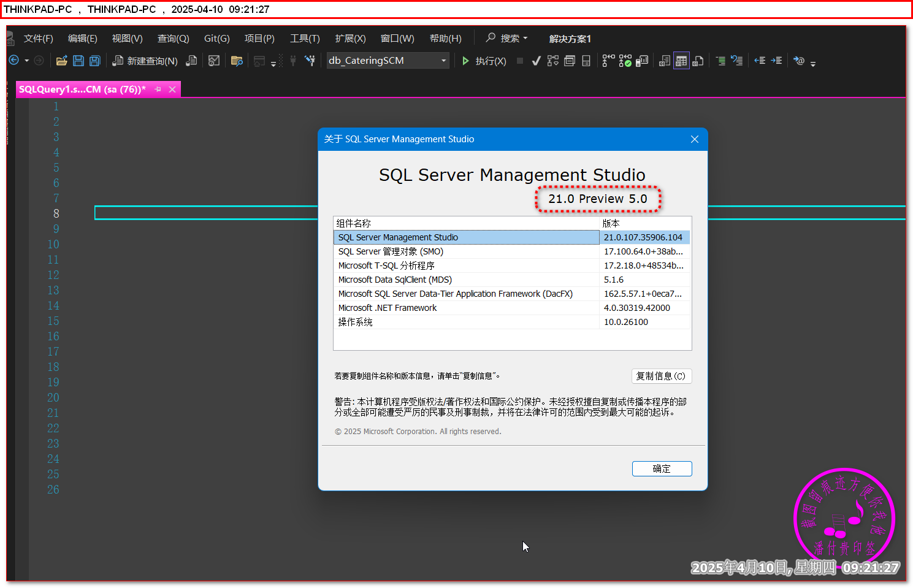Image resolution: width=913 pixels, height=588 pixels.
Task: Open the 查询(Q) menu
Action: (x=174, y=38)
